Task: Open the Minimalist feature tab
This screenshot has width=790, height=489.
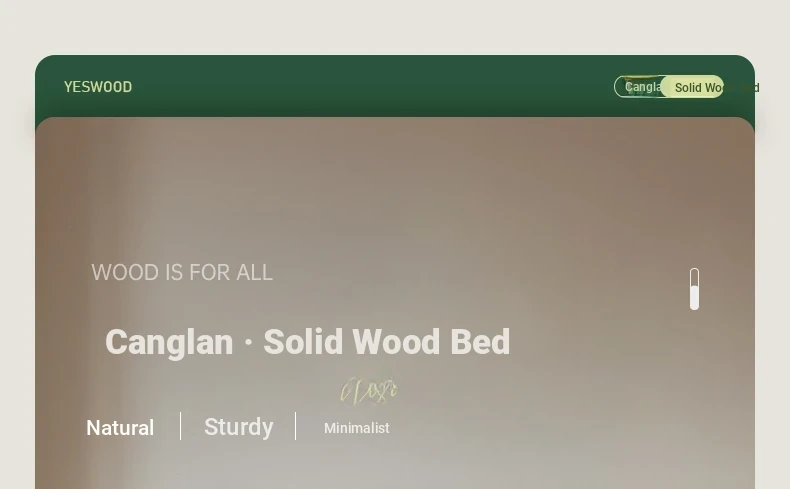Action: click(x=357, y=428)
